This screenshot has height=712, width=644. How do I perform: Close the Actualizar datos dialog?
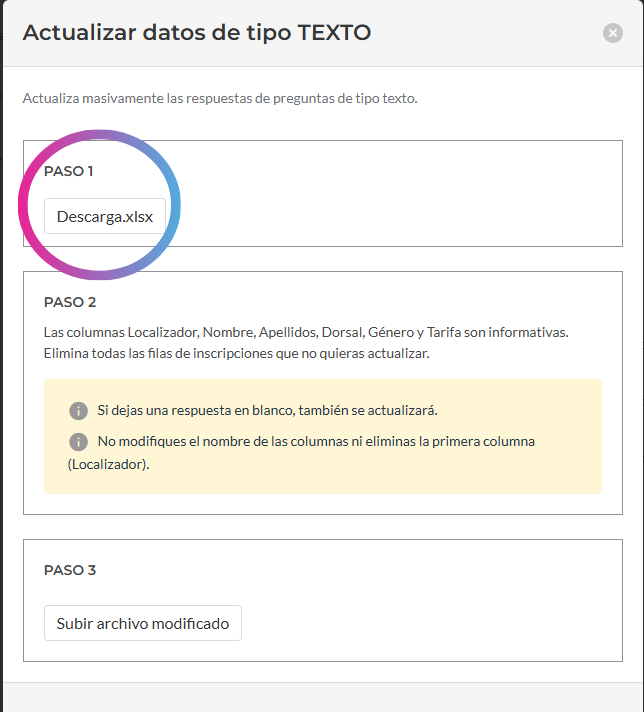click(613, 33)
